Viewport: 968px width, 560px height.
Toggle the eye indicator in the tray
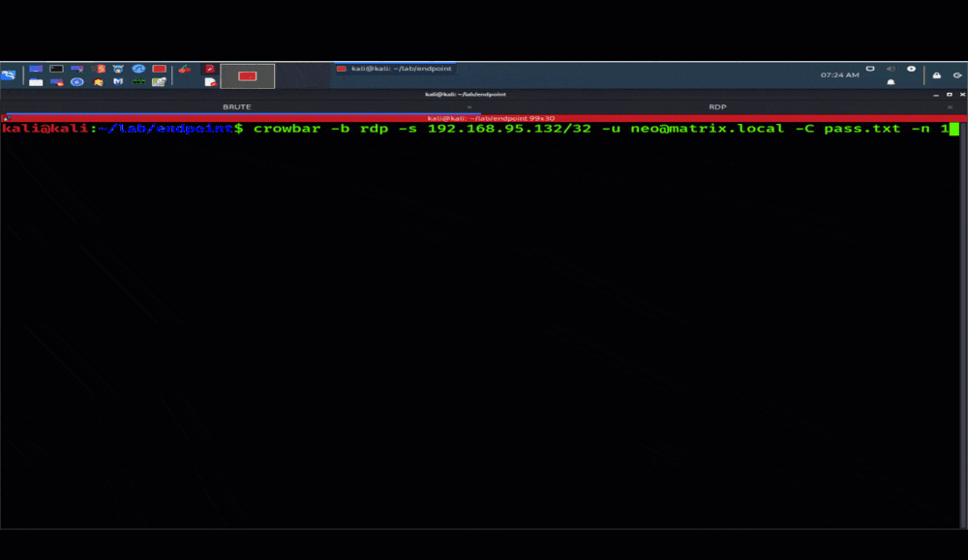911,69
